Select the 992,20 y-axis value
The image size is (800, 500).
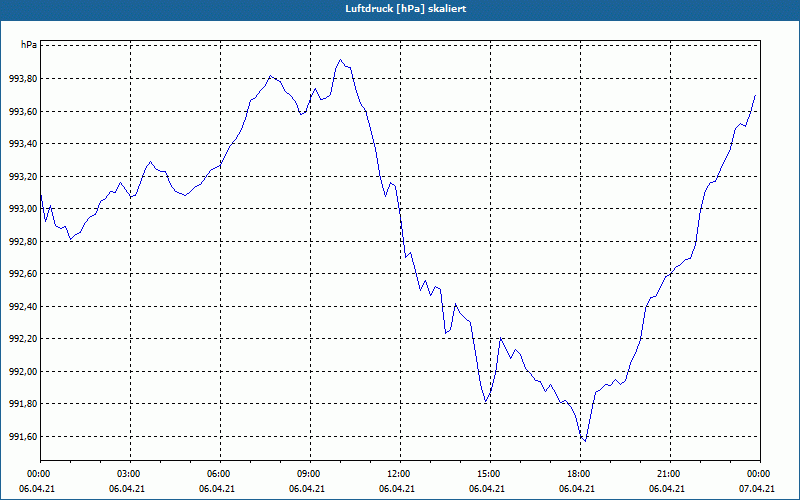[x=23, y=339]
